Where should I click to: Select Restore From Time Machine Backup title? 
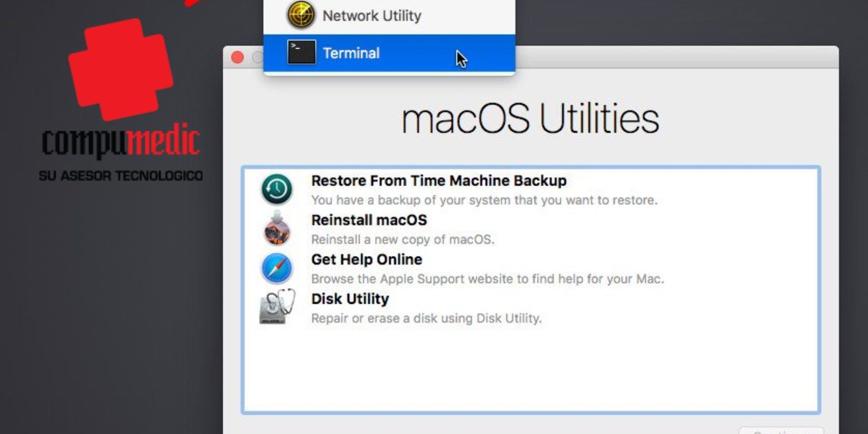pos(439,181)
